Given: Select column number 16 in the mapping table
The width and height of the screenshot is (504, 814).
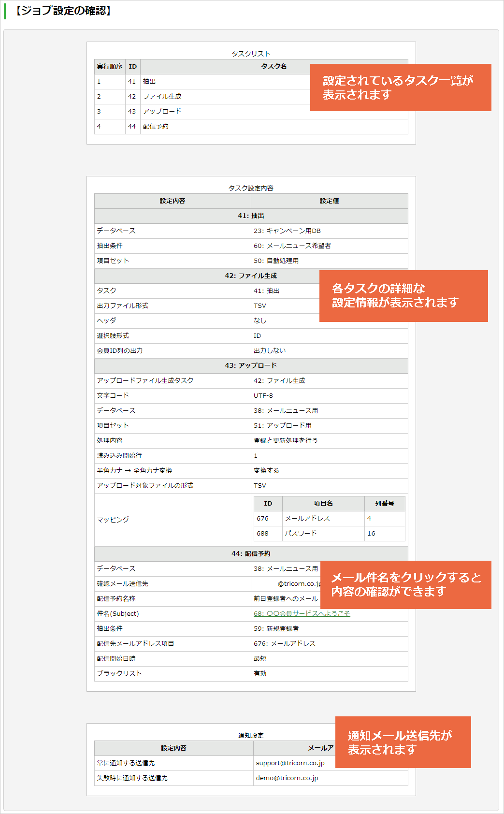Looking at the screenshot, I should (371, 534).
